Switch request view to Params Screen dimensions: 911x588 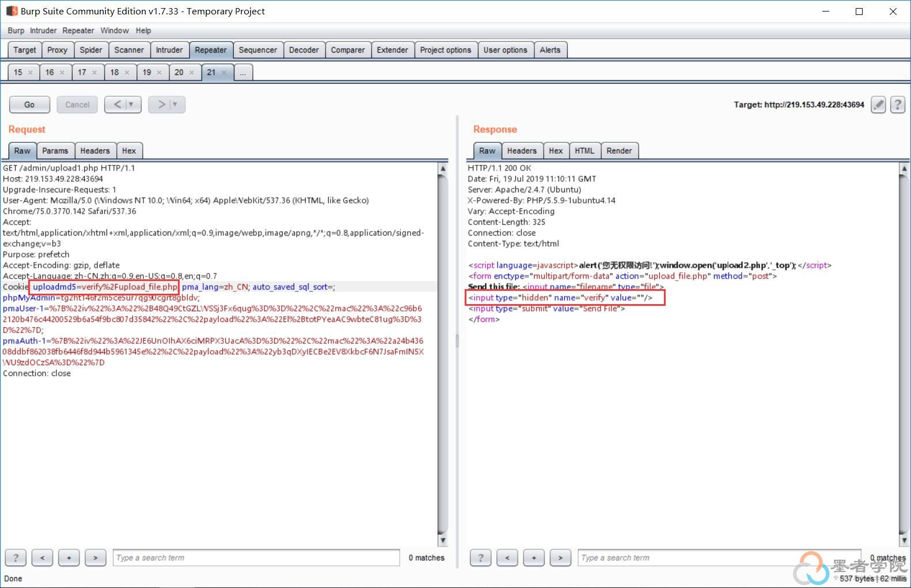tap(55, 151)
